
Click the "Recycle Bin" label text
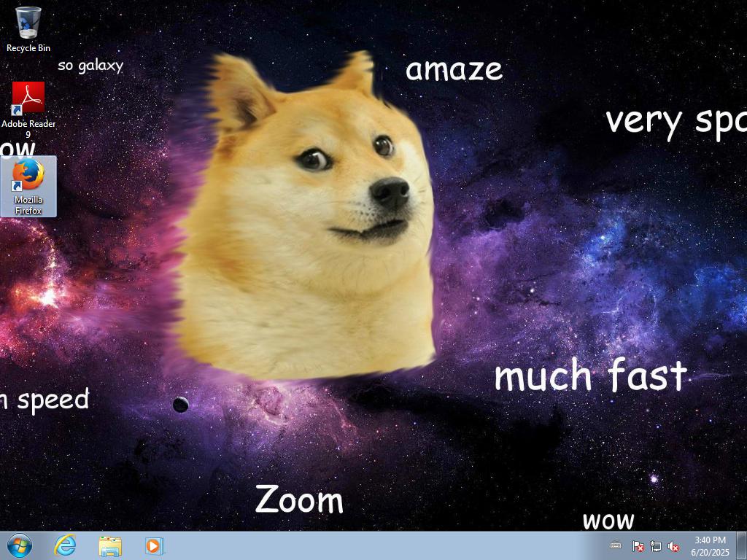[28, 48]
